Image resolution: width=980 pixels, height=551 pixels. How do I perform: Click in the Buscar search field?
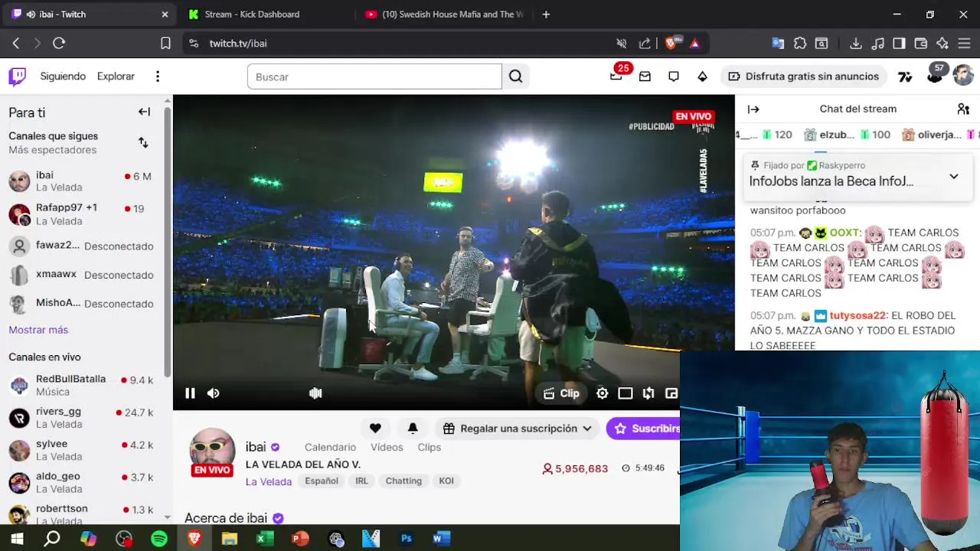374,77
